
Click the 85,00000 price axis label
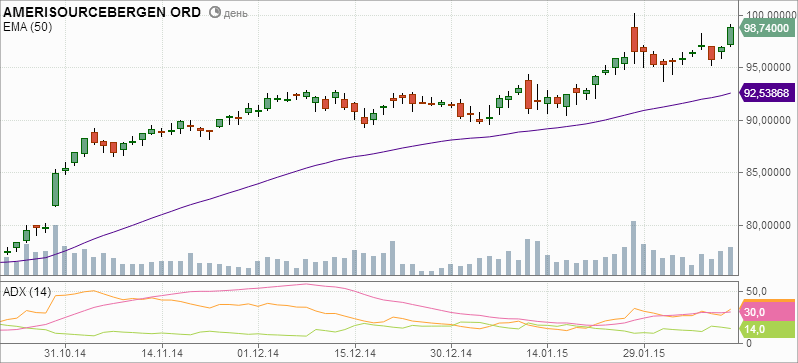pyautogui.click(x=768, y=173)
